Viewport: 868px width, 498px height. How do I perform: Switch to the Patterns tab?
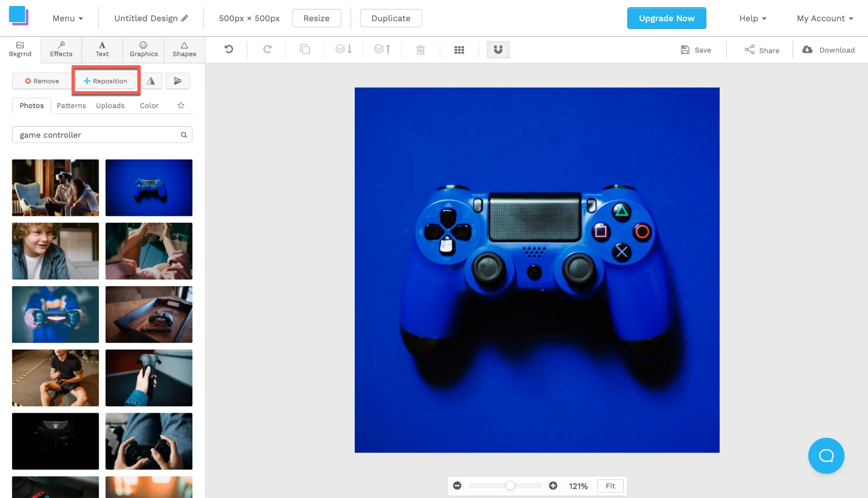(x=71, y=106)
